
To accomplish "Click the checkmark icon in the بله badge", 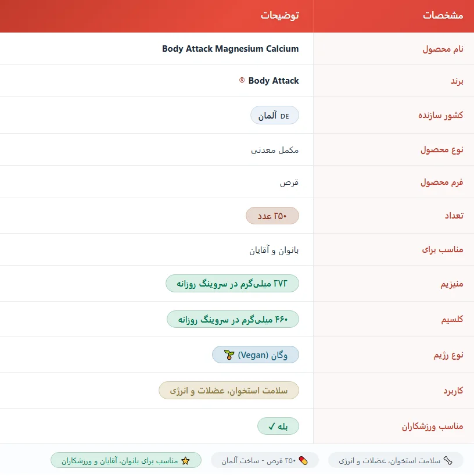I will [272, 427].
